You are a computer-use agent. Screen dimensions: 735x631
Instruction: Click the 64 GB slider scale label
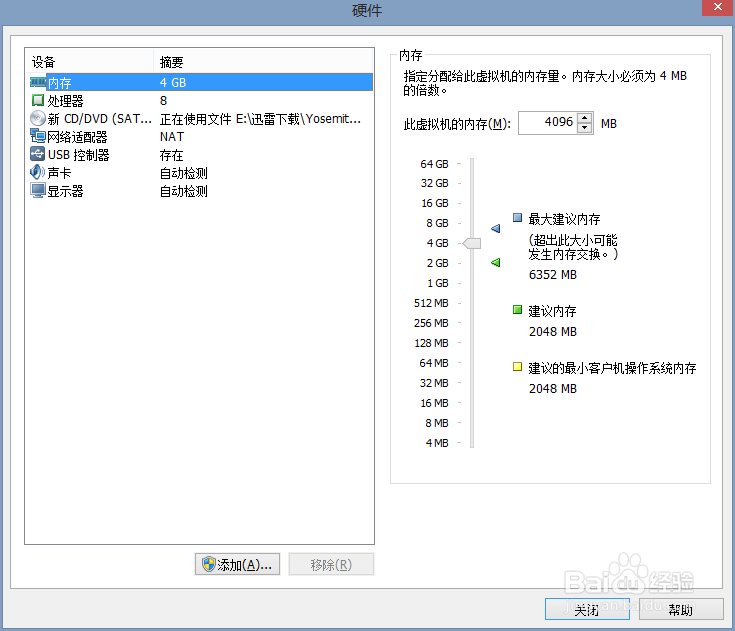click(x=435, y=164)
